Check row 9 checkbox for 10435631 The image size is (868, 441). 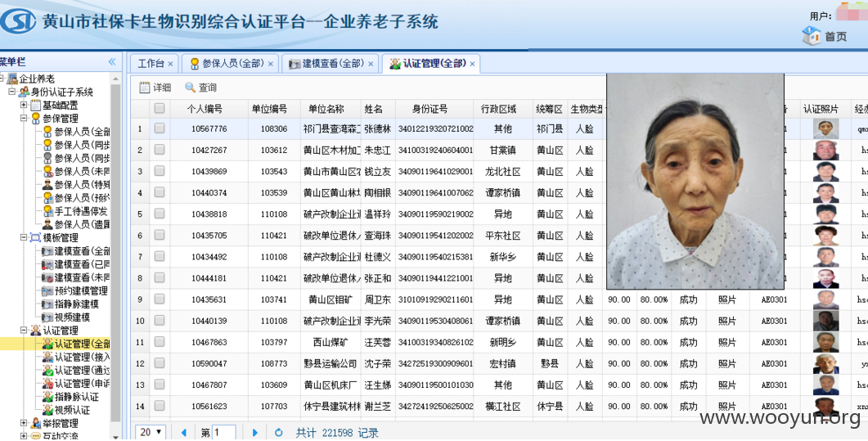(160, 299)
